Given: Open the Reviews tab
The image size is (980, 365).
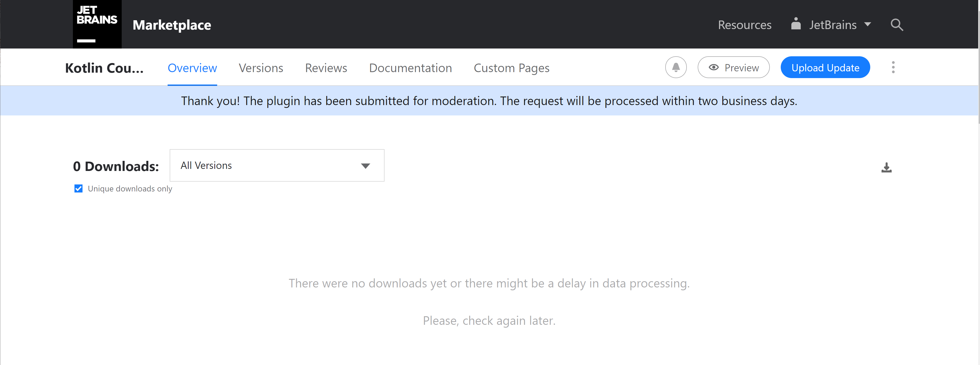Looking at the screenshot, I should tap(326, 68).
